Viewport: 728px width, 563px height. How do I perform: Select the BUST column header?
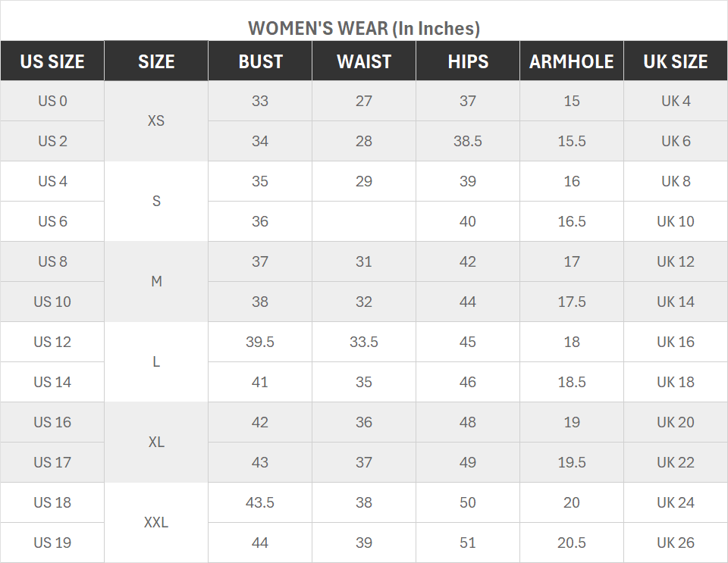click(x=260, y=61)
